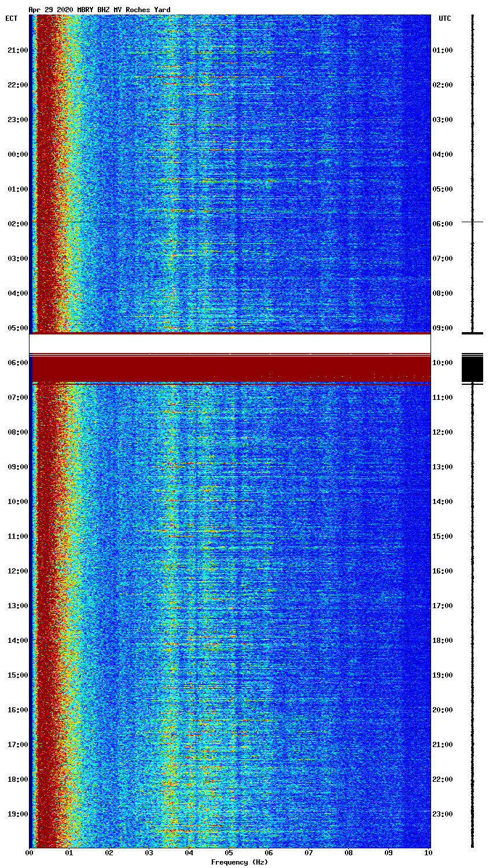Pick the '05' frequency axis tick label
The image size is (493, 868).
point(229,853)
